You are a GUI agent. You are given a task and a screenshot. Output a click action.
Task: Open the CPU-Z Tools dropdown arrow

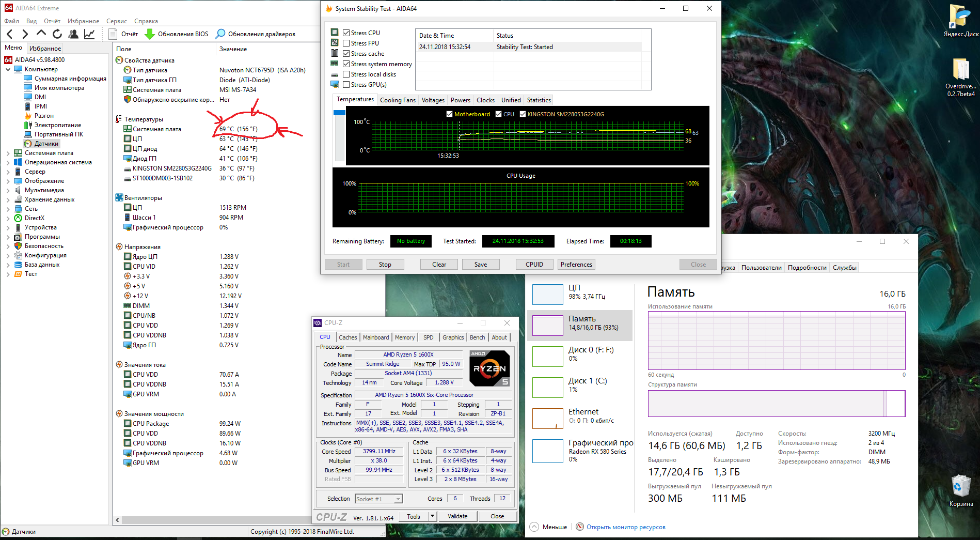pos(432,516)
